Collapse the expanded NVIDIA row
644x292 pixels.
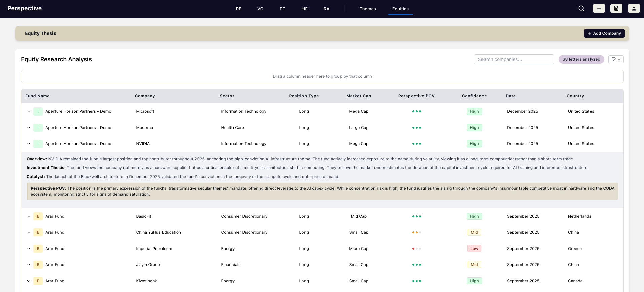coord(29,144)
